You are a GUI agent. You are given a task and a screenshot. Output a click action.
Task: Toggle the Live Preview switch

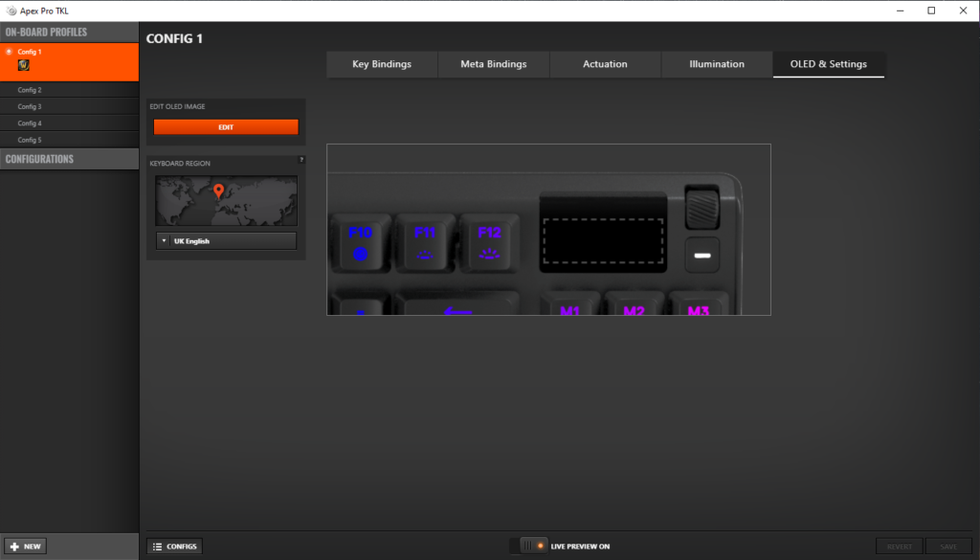(x=528, y=547)
